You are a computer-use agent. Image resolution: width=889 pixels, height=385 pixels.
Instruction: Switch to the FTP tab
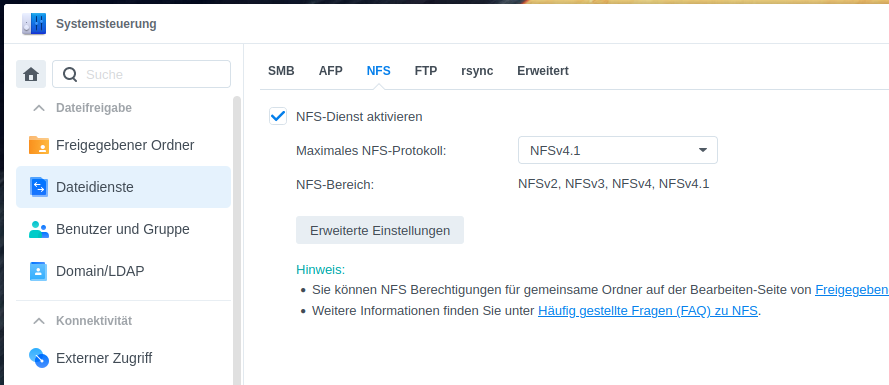tap(426, 71)
